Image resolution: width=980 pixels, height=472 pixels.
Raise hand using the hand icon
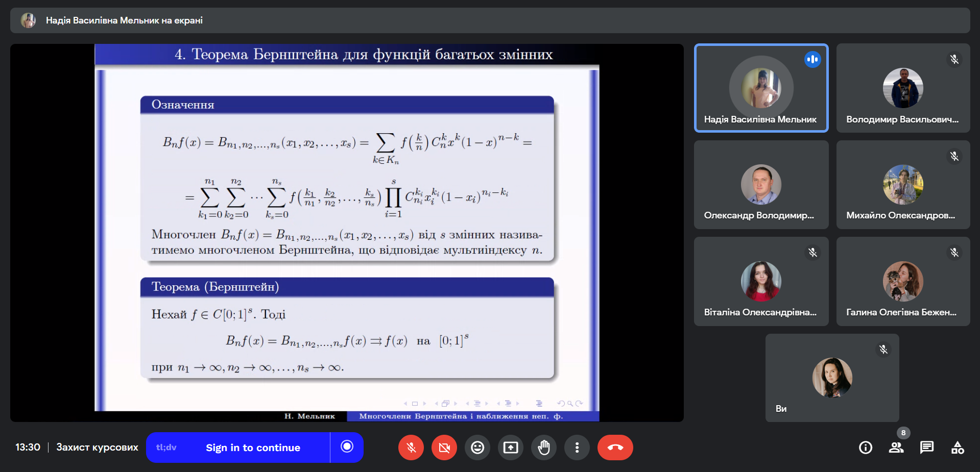point(544,448)
